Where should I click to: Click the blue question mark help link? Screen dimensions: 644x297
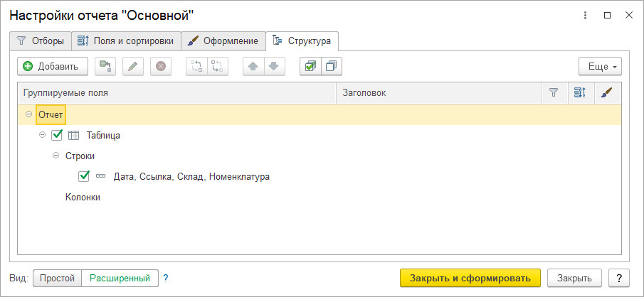[x=166, y=278]
